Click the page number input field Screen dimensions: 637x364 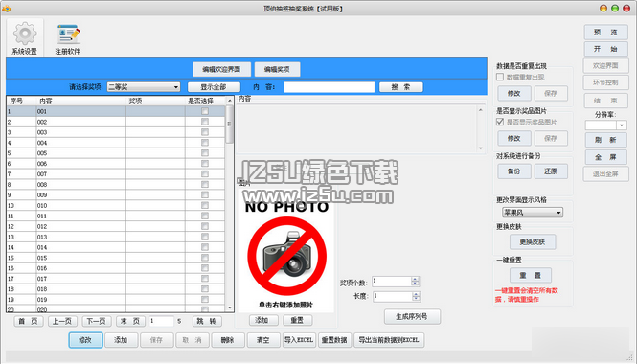(161, 321)
